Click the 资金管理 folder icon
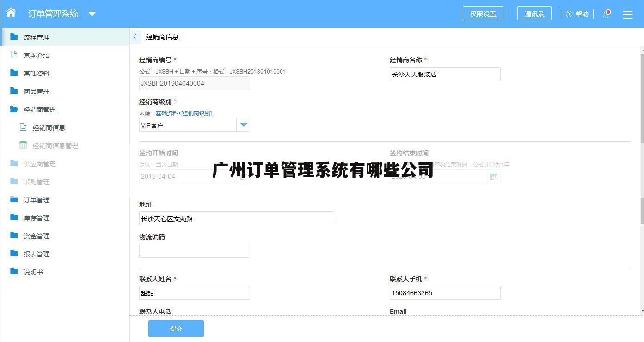The height and width of the screenshot is (342, 644). tap(14, 235)
